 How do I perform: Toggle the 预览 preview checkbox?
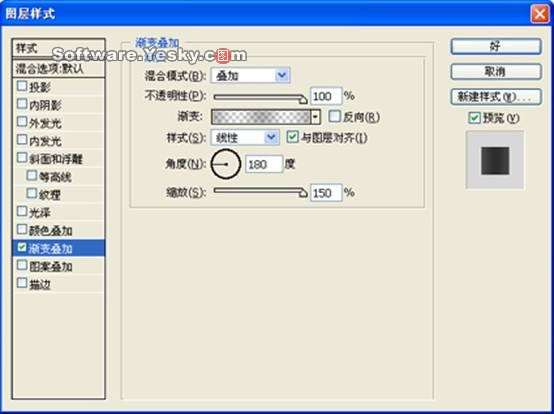[474, 118]
